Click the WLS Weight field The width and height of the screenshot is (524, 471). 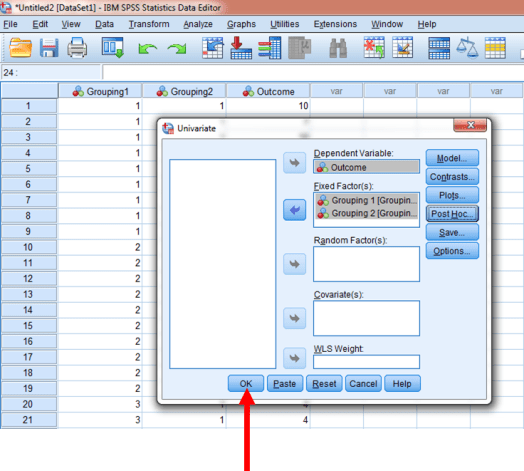[x=366, y=362]
